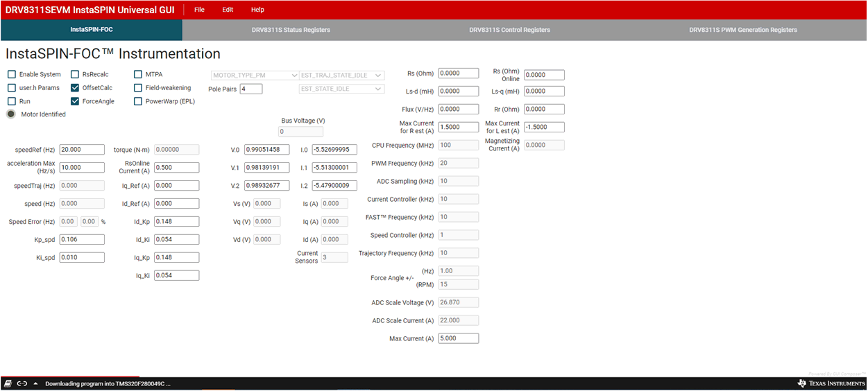
Task: Enable Field-weakening option
Action: (138, 88)
